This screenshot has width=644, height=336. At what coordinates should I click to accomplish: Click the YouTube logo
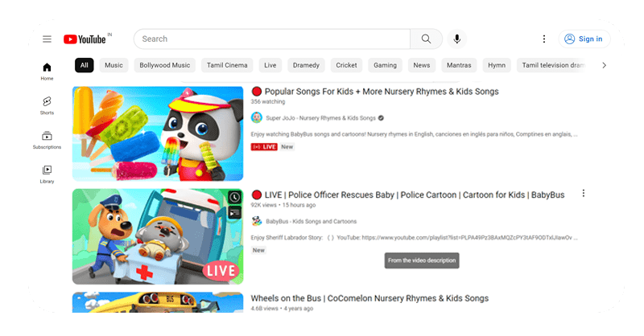85,39
